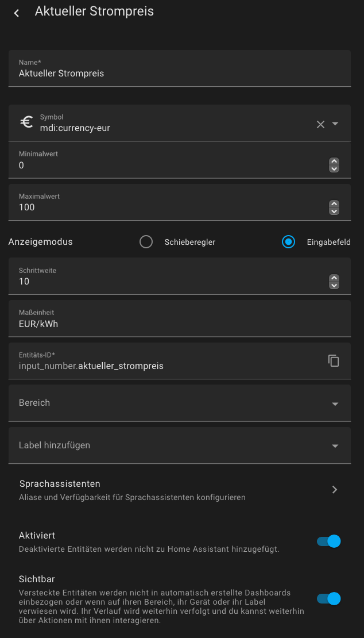The width and height of the screenshot is (364, 638).
Task: Copy the entity ID to clipboard
Action: pyautogui.click(x=334, y=360)
